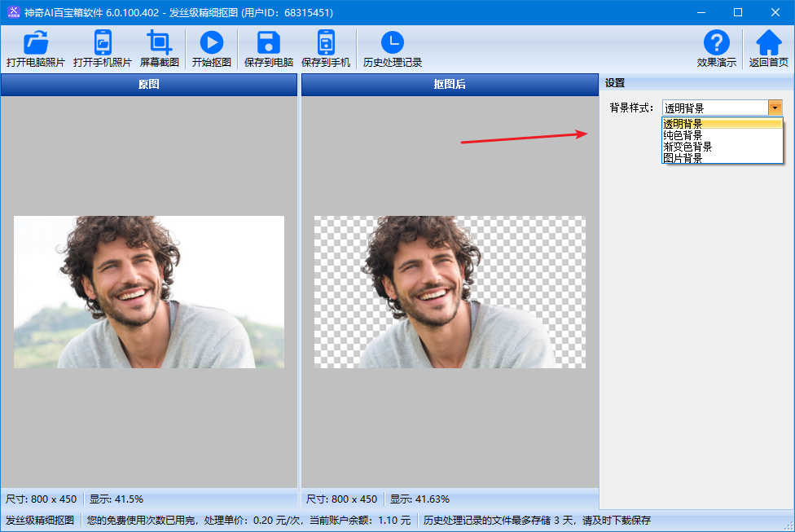Image resolution: width=795 pixels, height=532 pixels.
Task: Maximize the application window
Action: [738, 12]
